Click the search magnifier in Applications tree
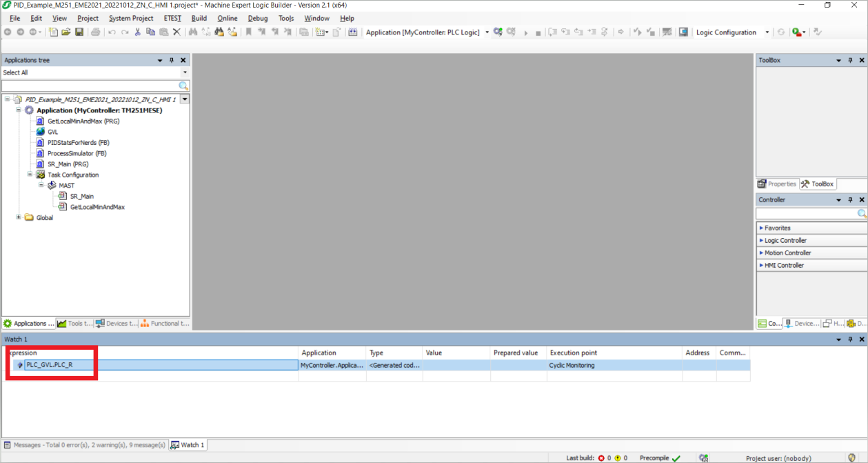This screenshot has height=463, width=868. (x=183, y=86)
